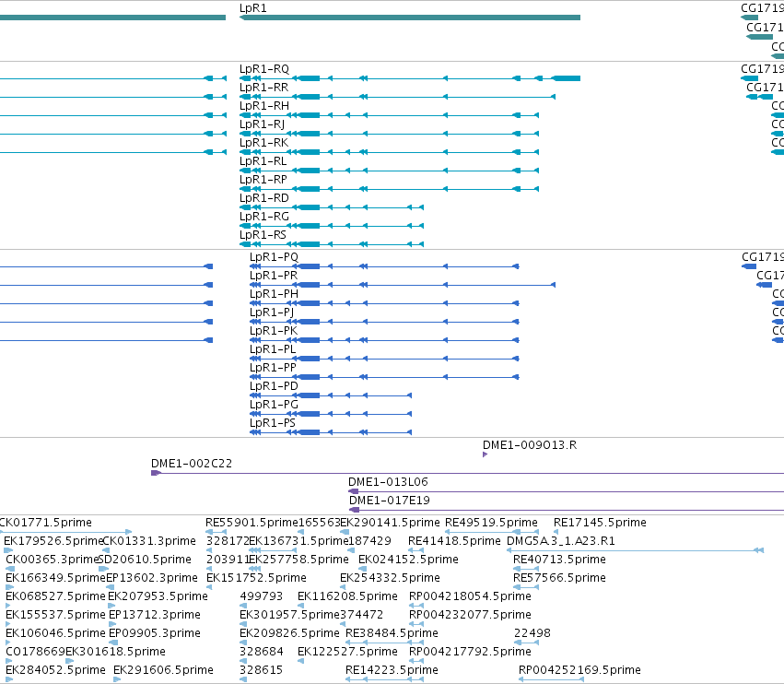The image size is (784, 684).
Task: Select EST SD20610.5prime
Action: (x=145, y=560)
